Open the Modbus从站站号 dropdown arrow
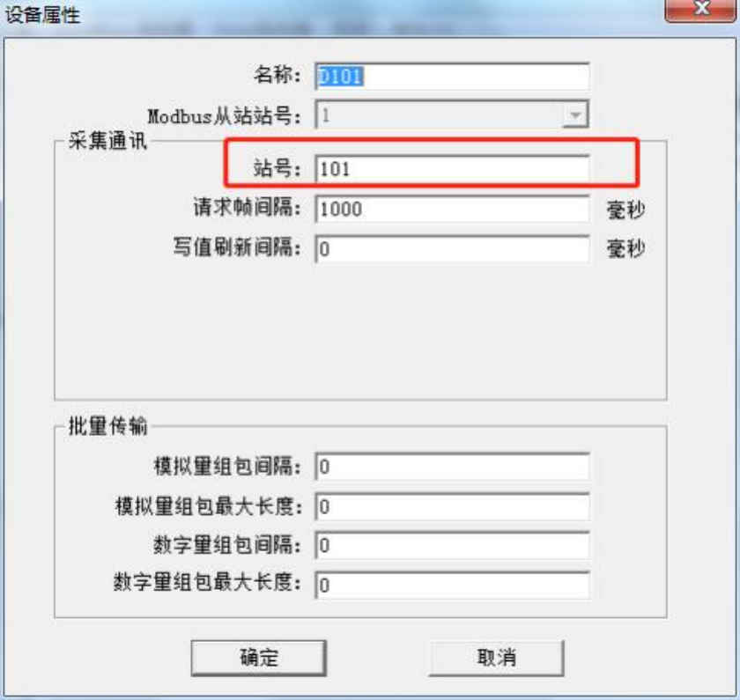 575,114
